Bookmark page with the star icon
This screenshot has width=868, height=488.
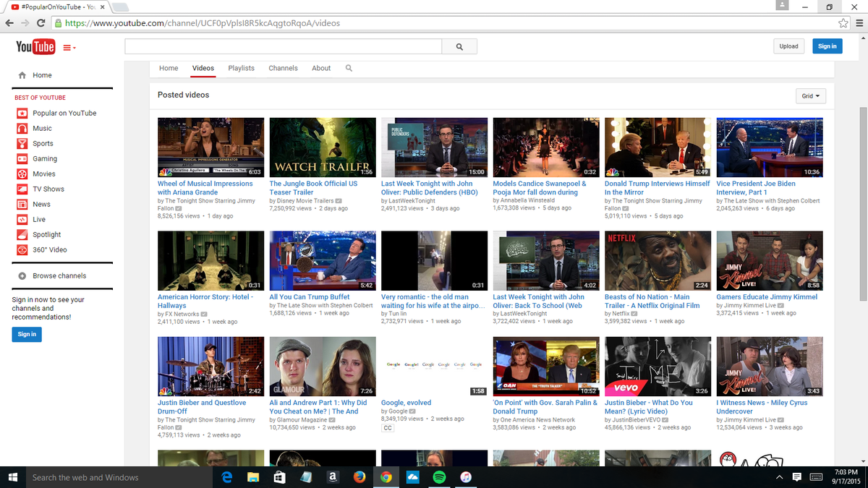843,23
